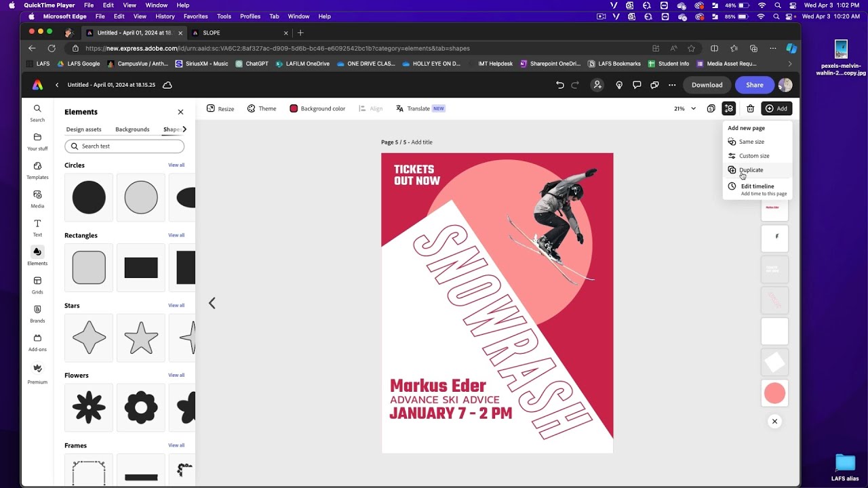Select the Text tool in sidebar
Image resolution: width=868 pixels, height=488 pixels.
point(37,228)
